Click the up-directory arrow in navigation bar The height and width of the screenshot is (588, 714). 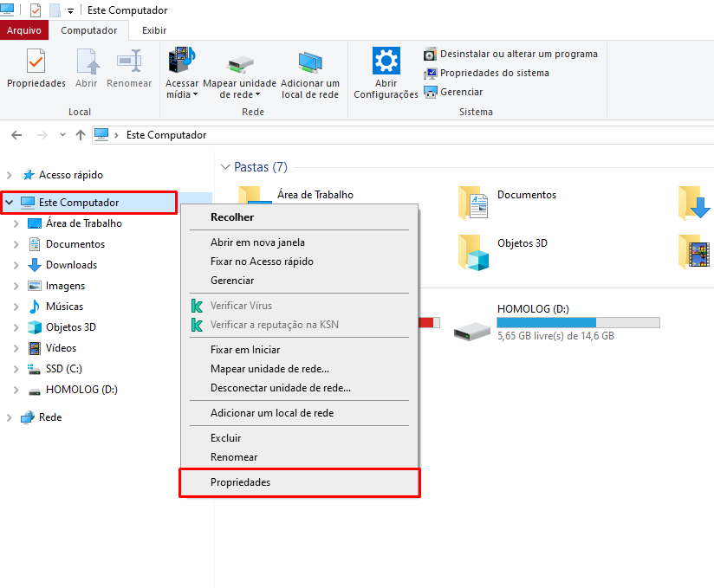pyautogui.click(x=81, y=135)
